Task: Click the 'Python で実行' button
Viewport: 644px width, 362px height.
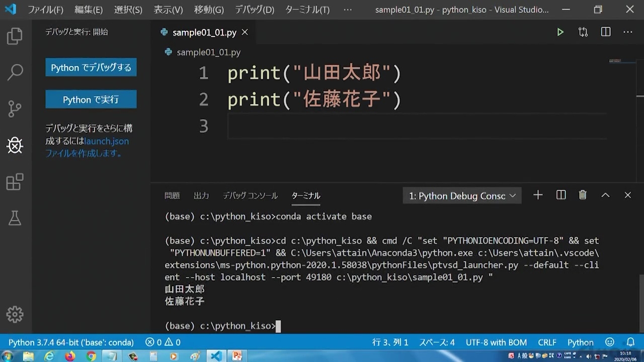Action: coord(91,99)
